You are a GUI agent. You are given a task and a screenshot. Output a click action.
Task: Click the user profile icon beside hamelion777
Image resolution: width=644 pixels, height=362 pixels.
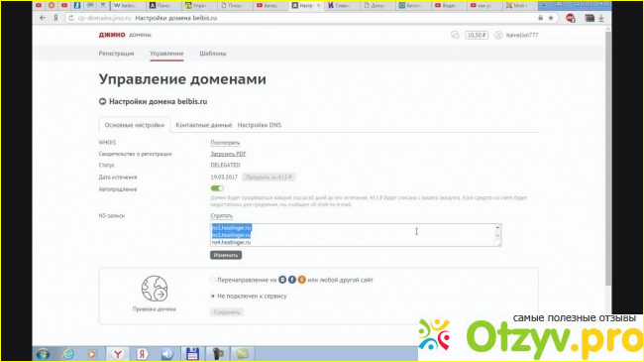tap(498, 35)
